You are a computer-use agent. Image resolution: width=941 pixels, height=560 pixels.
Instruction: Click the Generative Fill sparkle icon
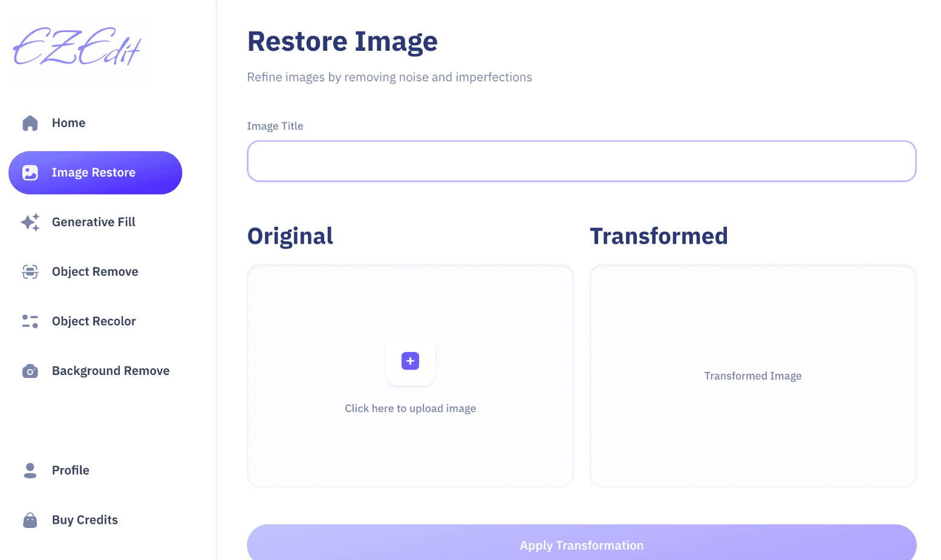30,223
